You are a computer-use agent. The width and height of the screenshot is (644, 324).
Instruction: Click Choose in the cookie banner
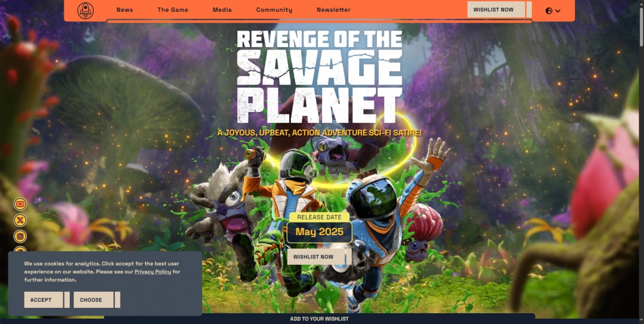[x=91, y=300]
